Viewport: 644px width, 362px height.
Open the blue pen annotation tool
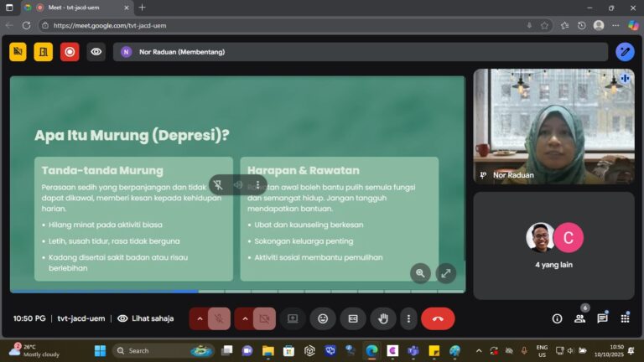pyautogui.click(x=625, y=52)
